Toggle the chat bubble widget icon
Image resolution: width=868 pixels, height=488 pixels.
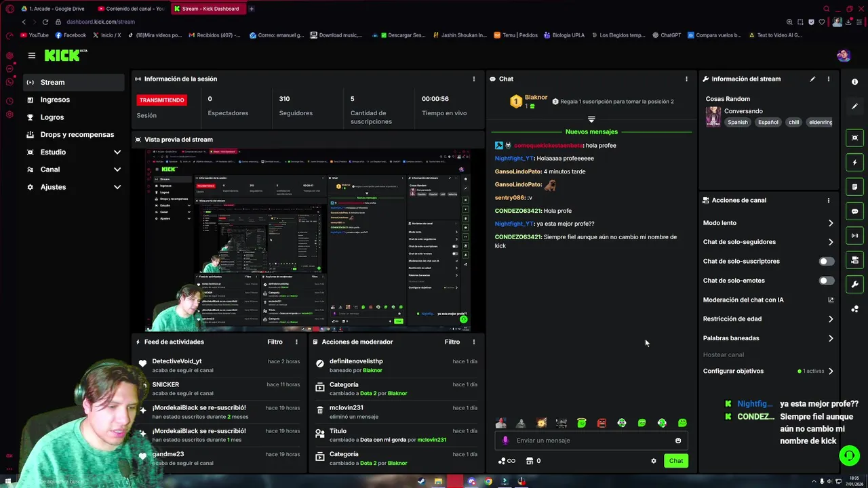point(854,211)
